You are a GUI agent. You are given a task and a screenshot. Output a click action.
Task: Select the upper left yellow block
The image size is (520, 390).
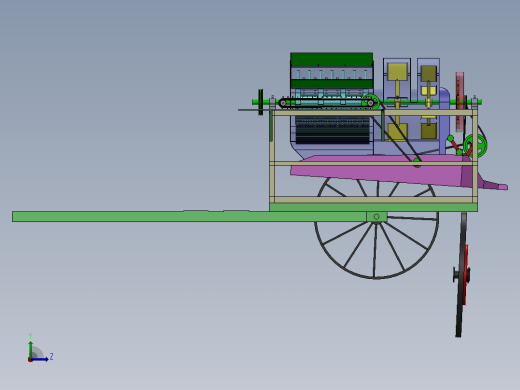click(397, 72)
